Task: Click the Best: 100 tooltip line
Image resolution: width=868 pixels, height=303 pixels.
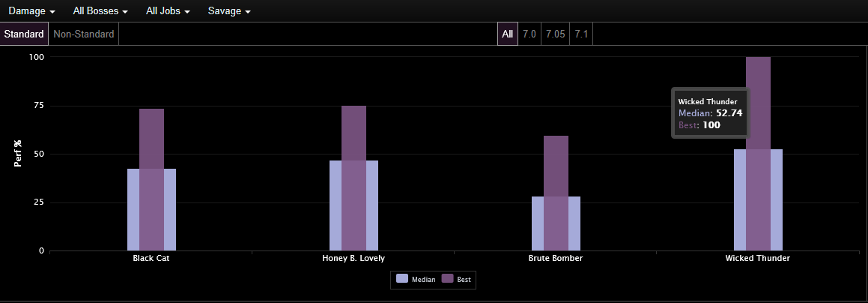Action: click(x=699, y=125)
